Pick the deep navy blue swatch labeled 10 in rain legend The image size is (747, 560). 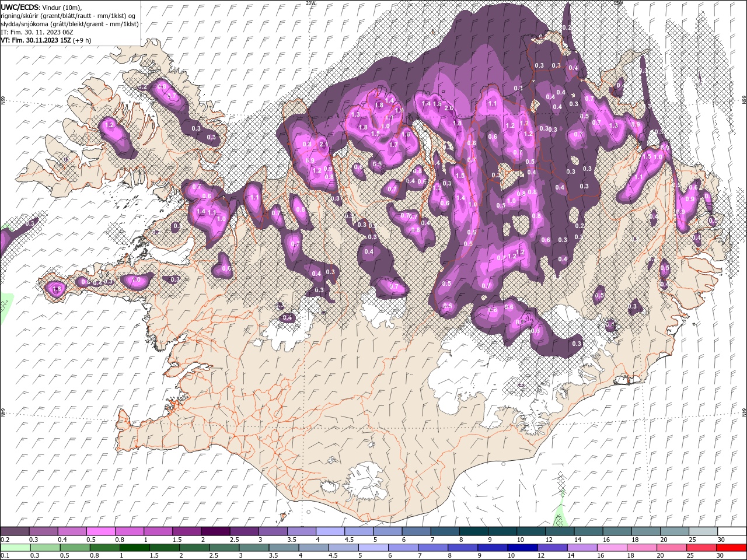tap(522, 548)
